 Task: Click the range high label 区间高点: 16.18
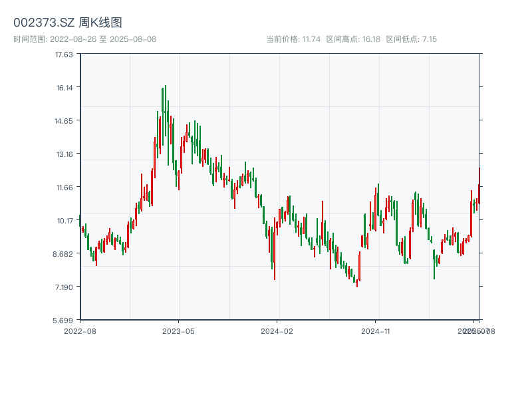[353, 39]
